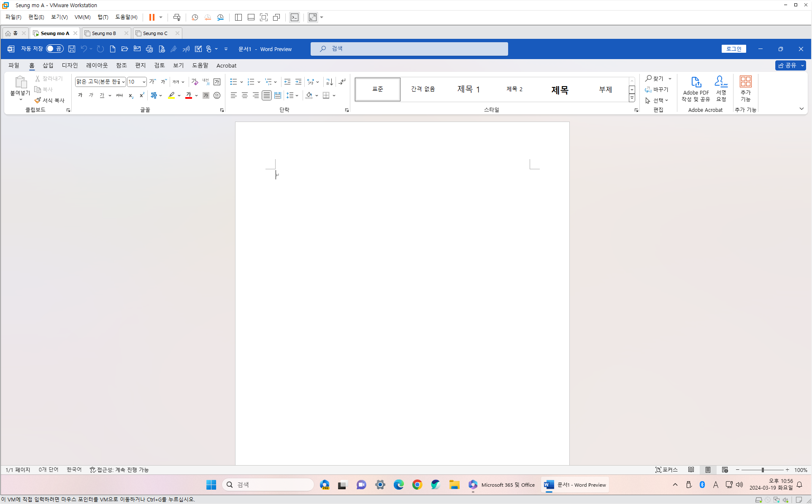The height and width of the screenshot is (504, 812).
Task: Click the Login (로그인) button
Action: click(x=734, y=49)
